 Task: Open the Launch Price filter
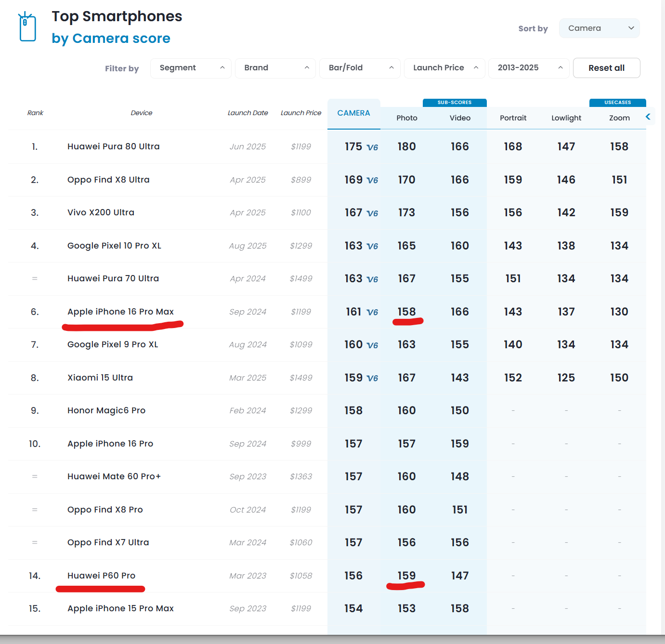pyautogui.click(x=444, y=68)
